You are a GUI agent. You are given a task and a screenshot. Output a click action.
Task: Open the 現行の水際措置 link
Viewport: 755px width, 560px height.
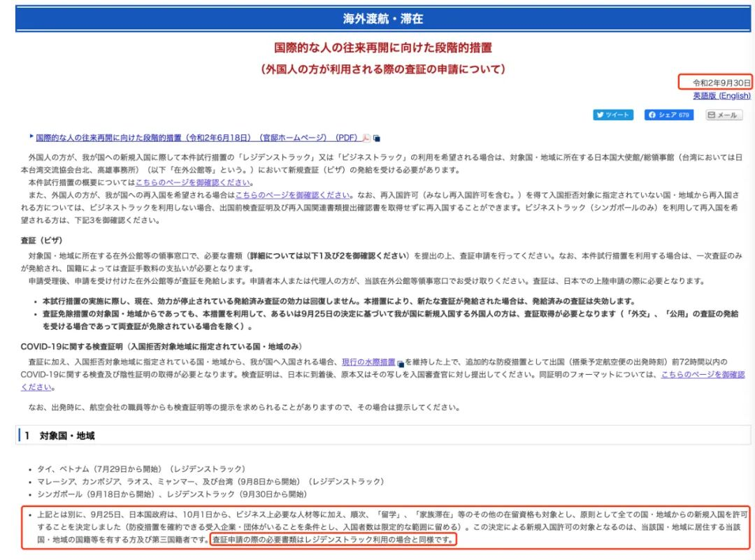click(x=368, y=362)
